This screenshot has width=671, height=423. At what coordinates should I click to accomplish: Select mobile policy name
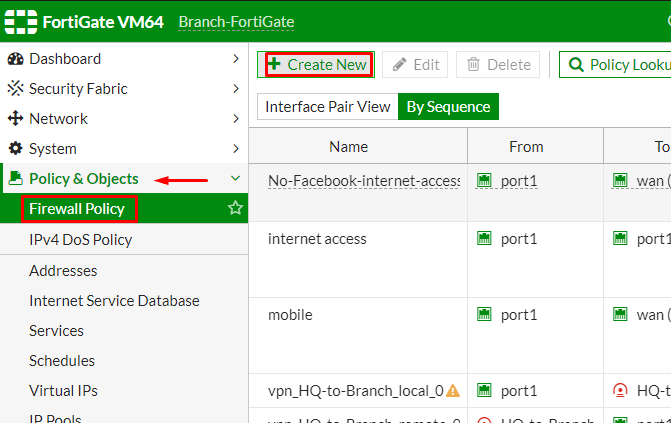click(x=290, y=315)
